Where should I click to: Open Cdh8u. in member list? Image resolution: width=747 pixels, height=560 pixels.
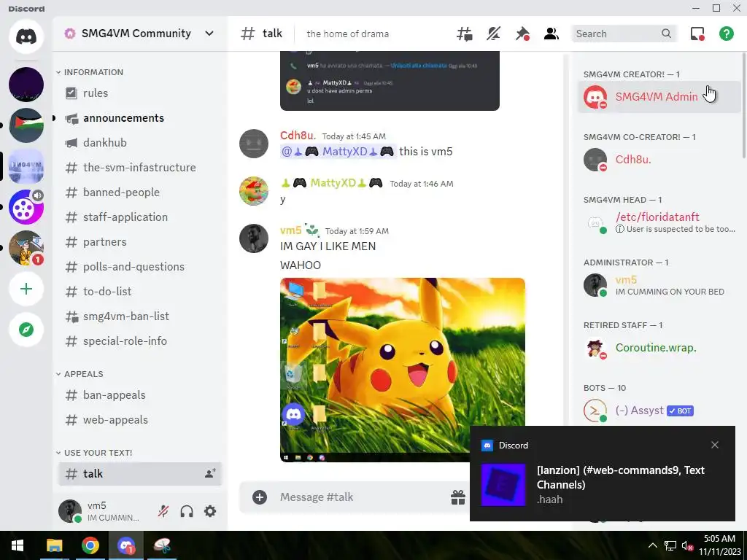(x=659, y=159)
